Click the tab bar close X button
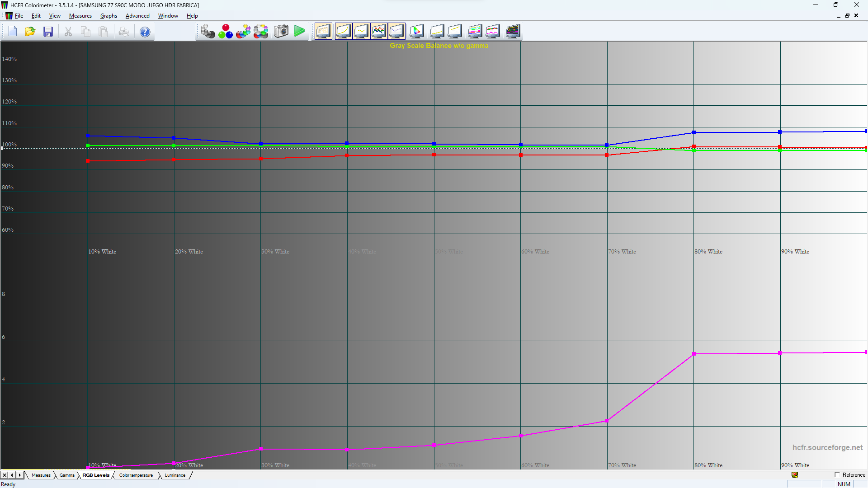 pos(5,475)
